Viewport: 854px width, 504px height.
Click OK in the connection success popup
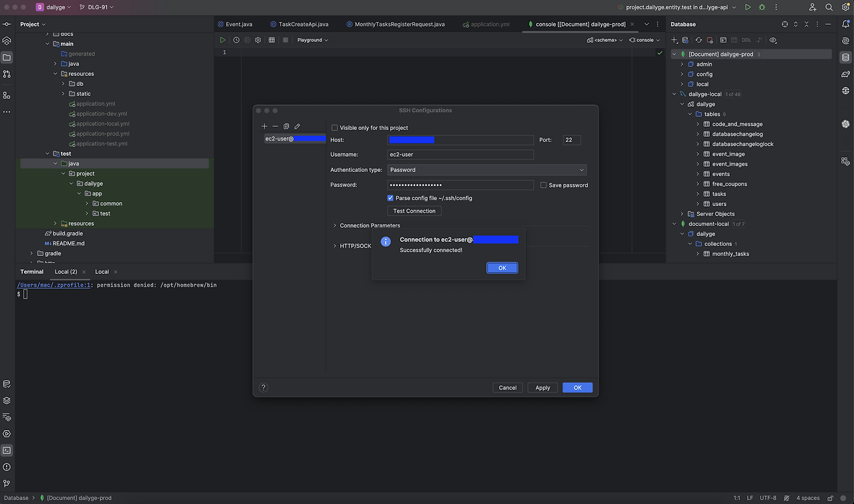pyautogui.click(x=502, y=268)
